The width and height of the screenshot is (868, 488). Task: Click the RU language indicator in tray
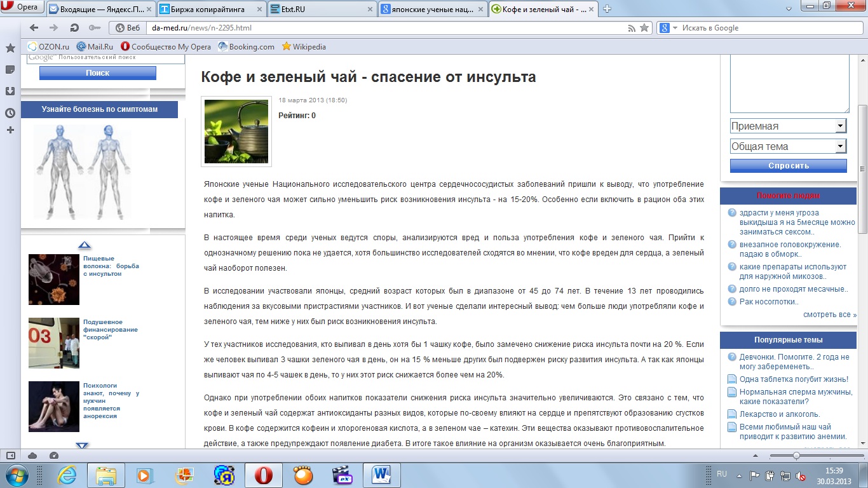[x=722, y=474]
